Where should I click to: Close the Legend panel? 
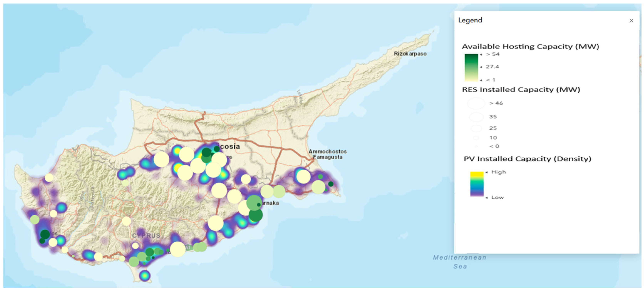coord(631,21)
